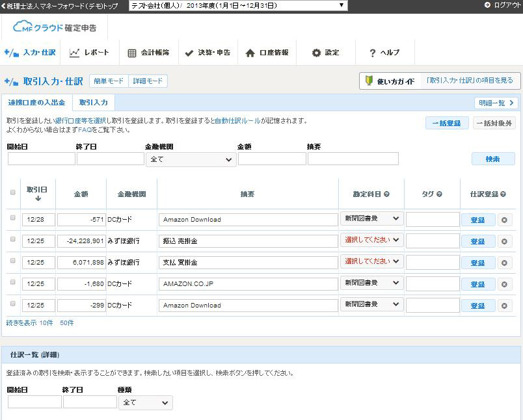The height and width of the screenshot is (420, 523).
Task: Open account dropdown for 支払 買掛金 row
Action: (x=371, y=261)
